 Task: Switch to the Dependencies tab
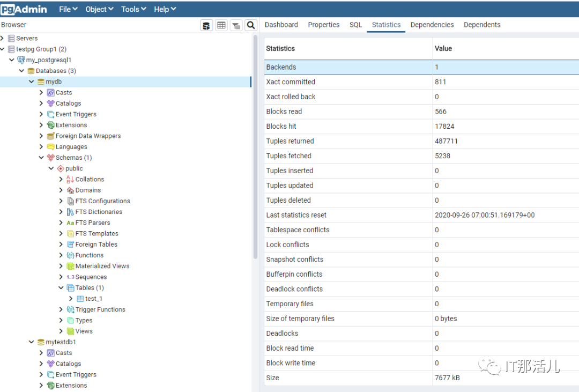click(432, 25)
